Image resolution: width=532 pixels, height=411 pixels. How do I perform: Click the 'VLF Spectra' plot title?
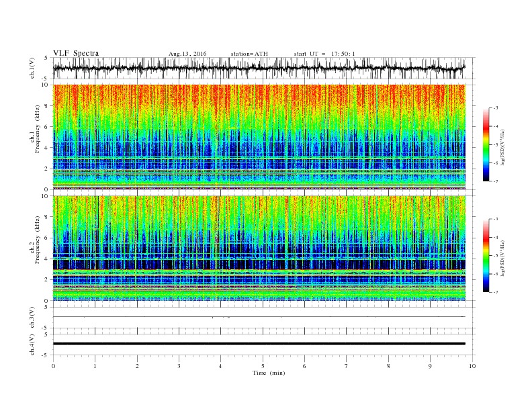coord(76,53)
